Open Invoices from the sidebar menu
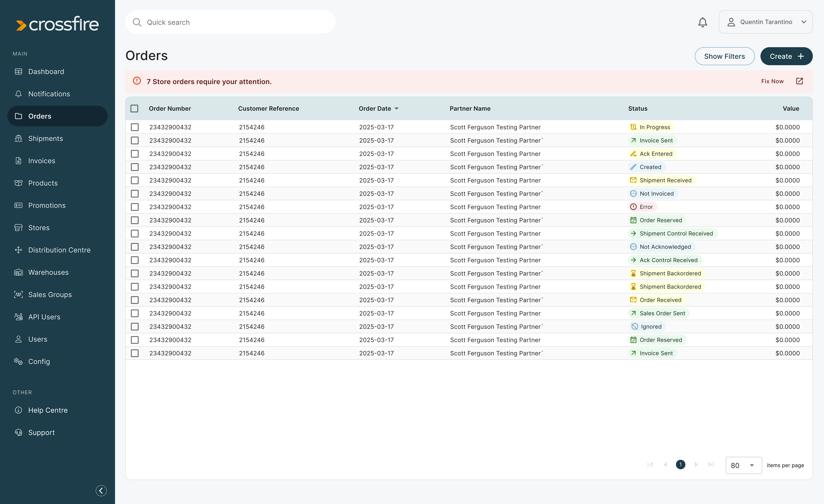824x504 pixels. coord(41,161)
